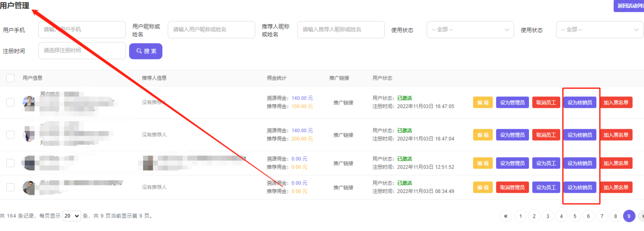644x231 pixels.
Task: Click 设为核销员 for the 16:47:05 user
Action: click(580, 103)
